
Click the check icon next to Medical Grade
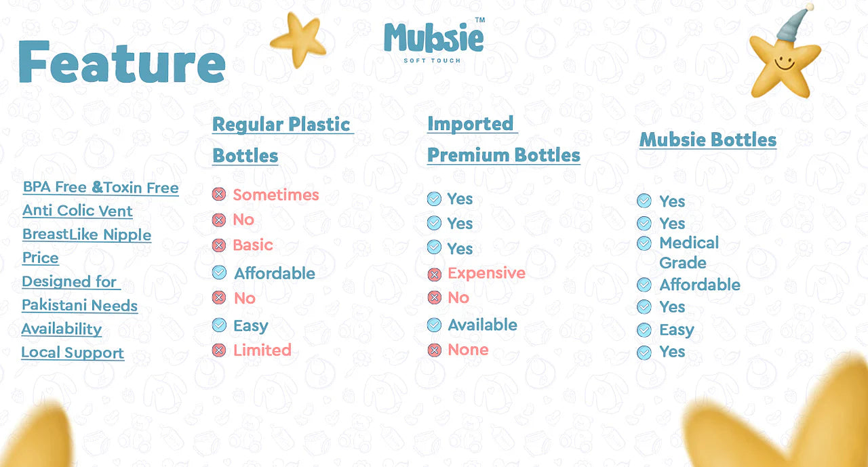point(644,243)
